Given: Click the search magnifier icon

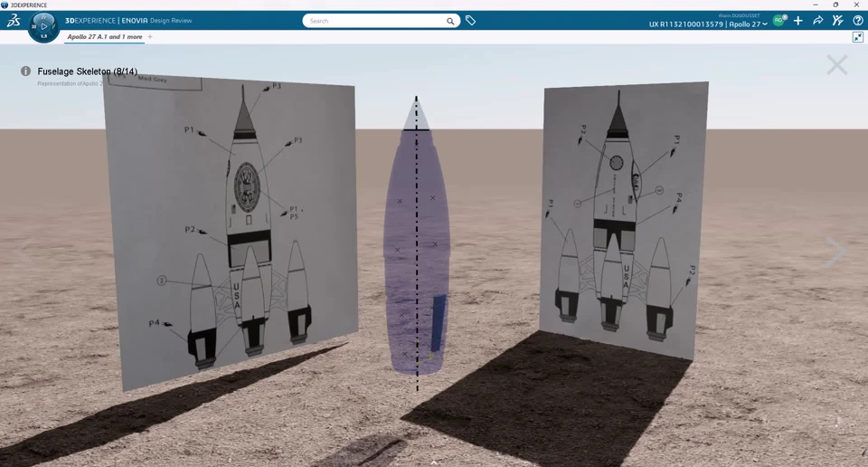Looking at the screenshot, I should pyautogui.click(x=450, y=21).
